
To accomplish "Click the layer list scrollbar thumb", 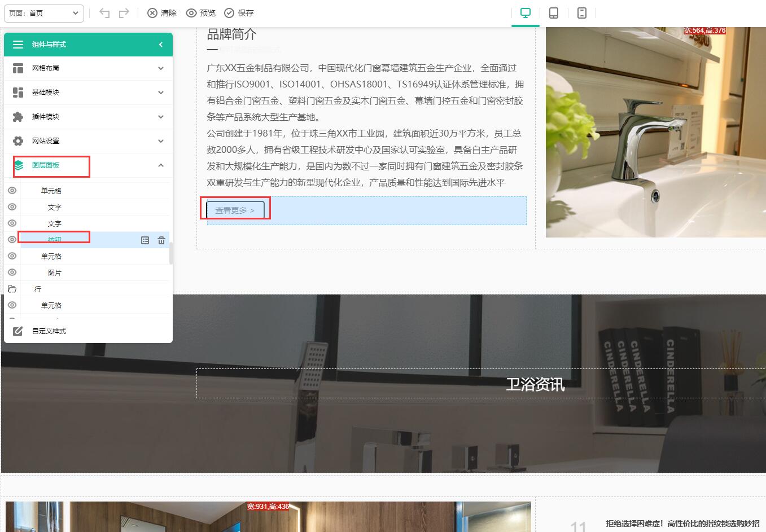I will pos(170,253).
